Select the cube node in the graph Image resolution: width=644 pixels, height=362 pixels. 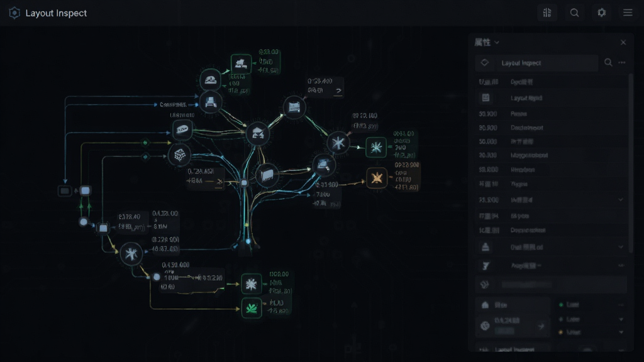pyautogui.click(x=179, y=155)
